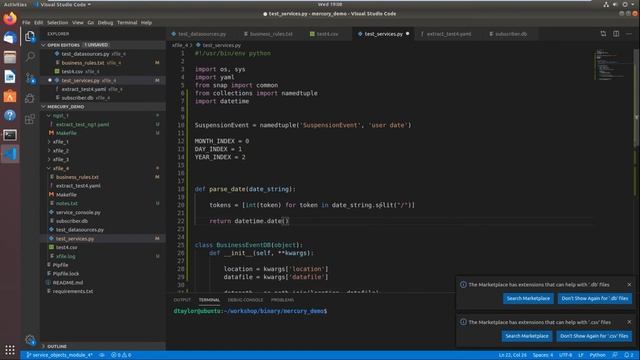Viewport: 640px width, 360px height.
Task: Open Help from the Ubuntu dock
Action: [10, 116]
